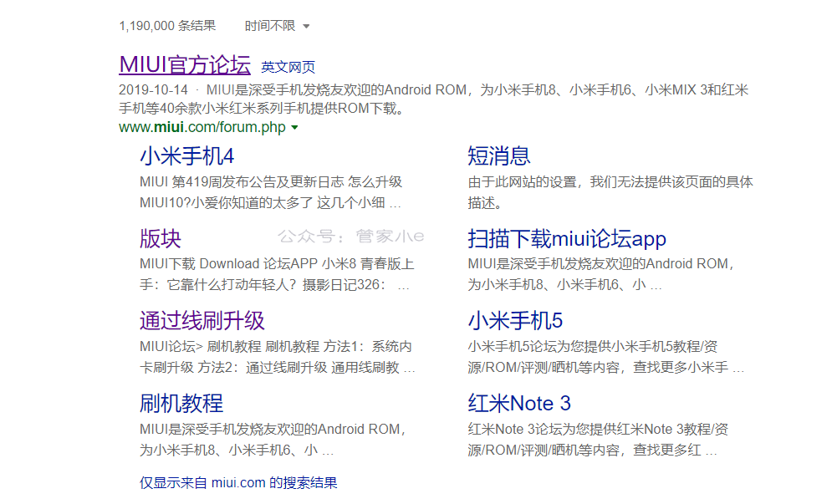Viewport: 832px width, 504px height.
Task: Open the 版块 sublink
Action: pos(161,239)
